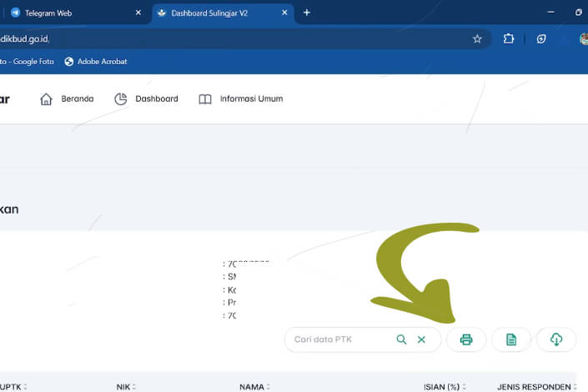Open Informasi Umum menu
Screen dimensions: 588x392
coord(240,98)
